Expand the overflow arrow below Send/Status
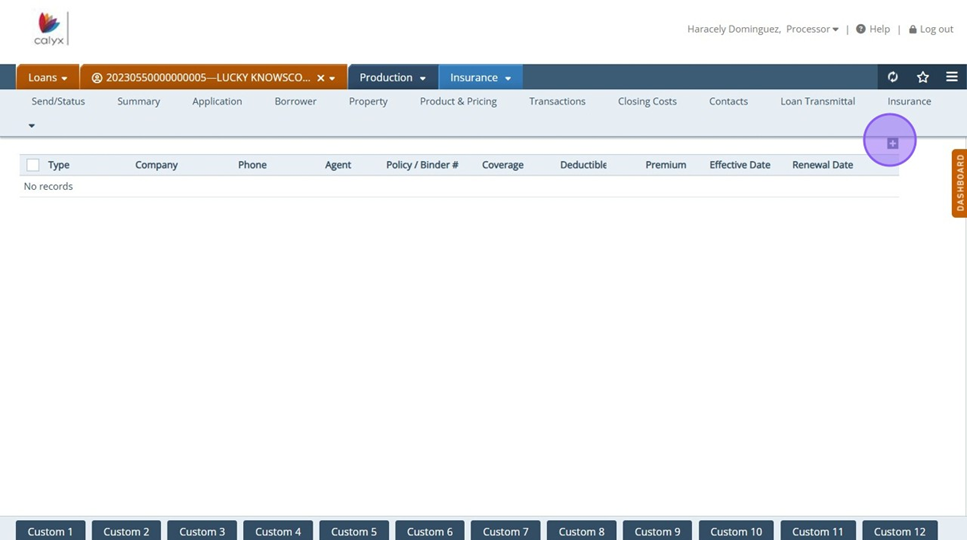 click(x=31, y=126)
